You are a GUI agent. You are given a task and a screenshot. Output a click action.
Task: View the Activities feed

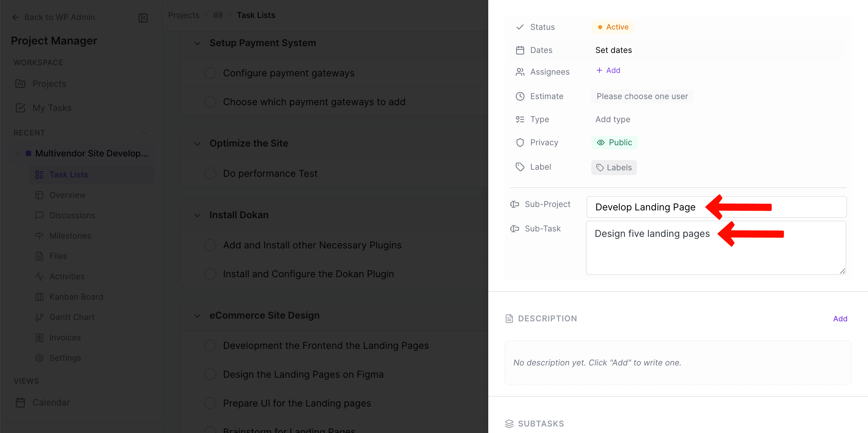click(x=67, y=276)
